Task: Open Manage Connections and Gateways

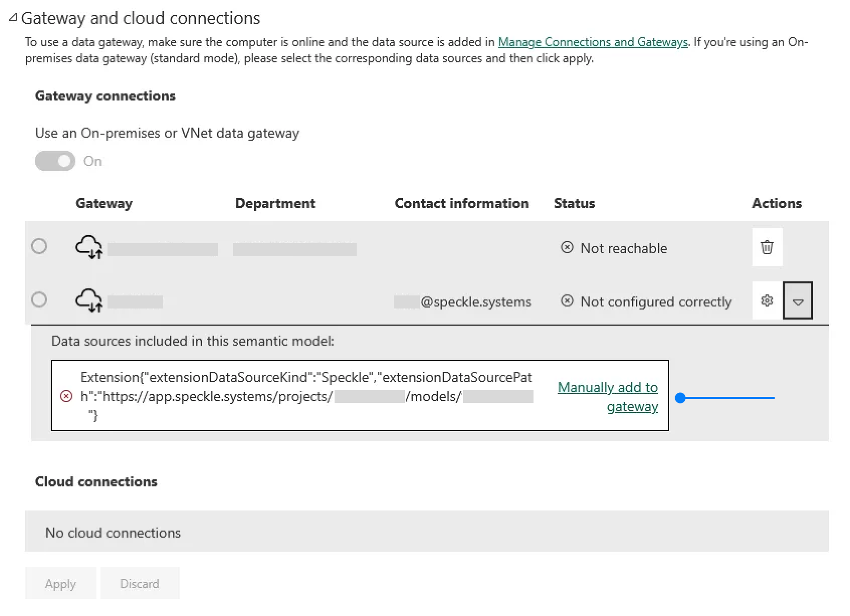Action: click(592, 42)
